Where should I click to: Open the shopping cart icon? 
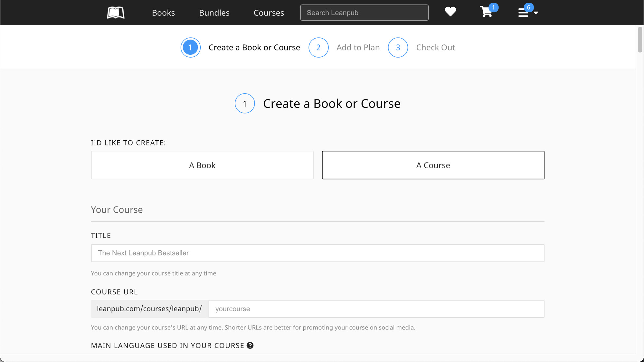487,12
